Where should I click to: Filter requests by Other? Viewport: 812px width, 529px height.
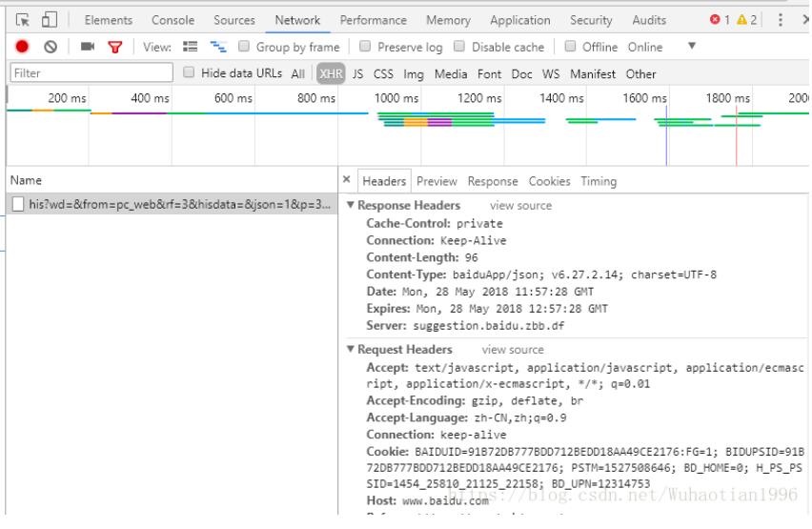click(640, 74)
